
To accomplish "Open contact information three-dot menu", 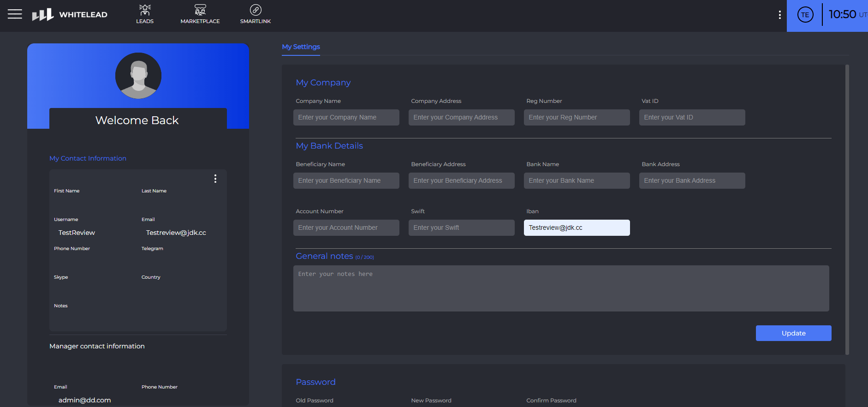I will [x=215, y=179].
